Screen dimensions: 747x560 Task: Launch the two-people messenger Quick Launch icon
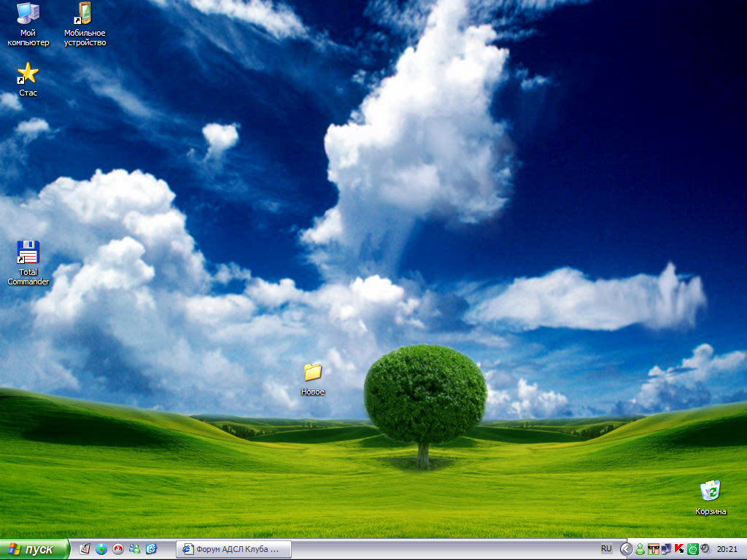135,549
